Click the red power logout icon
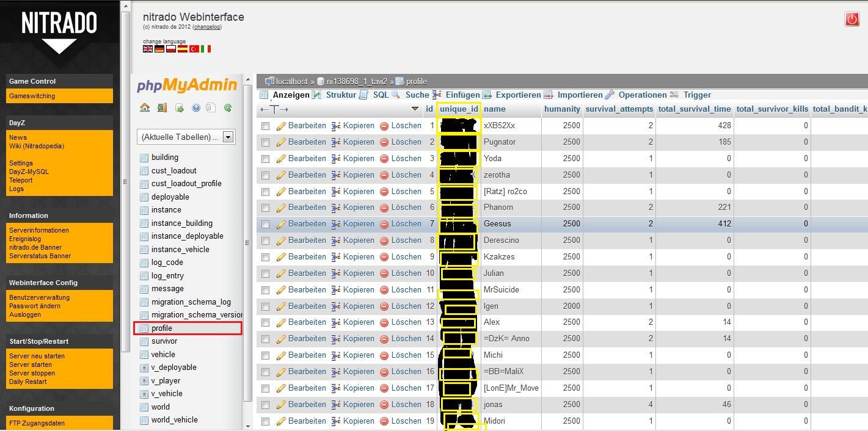The width and height of the screenshot is (868, 431). 852,19
